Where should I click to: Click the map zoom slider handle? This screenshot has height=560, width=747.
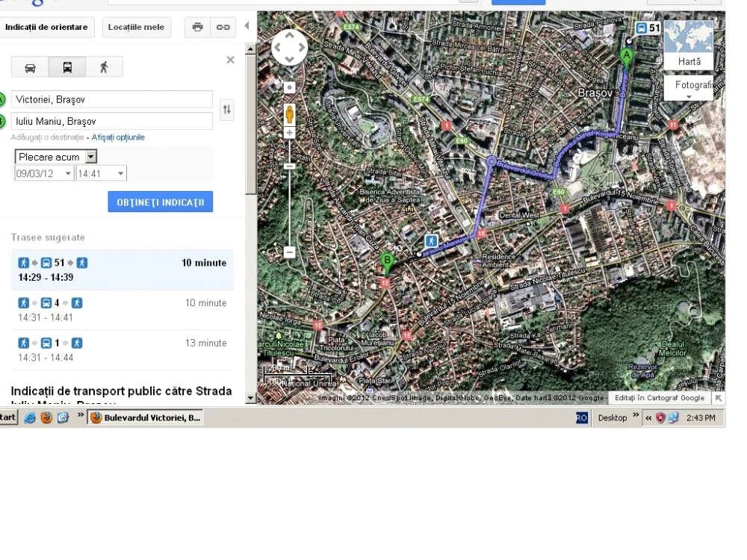289,167
